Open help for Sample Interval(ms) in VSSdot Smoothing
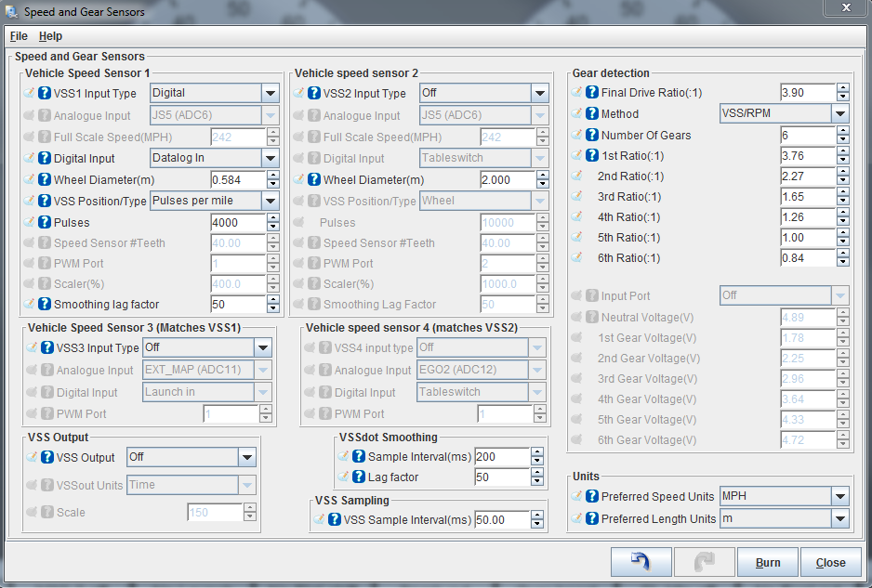The width and height of the screenshot is (872, 588). (x=359, y=456)
